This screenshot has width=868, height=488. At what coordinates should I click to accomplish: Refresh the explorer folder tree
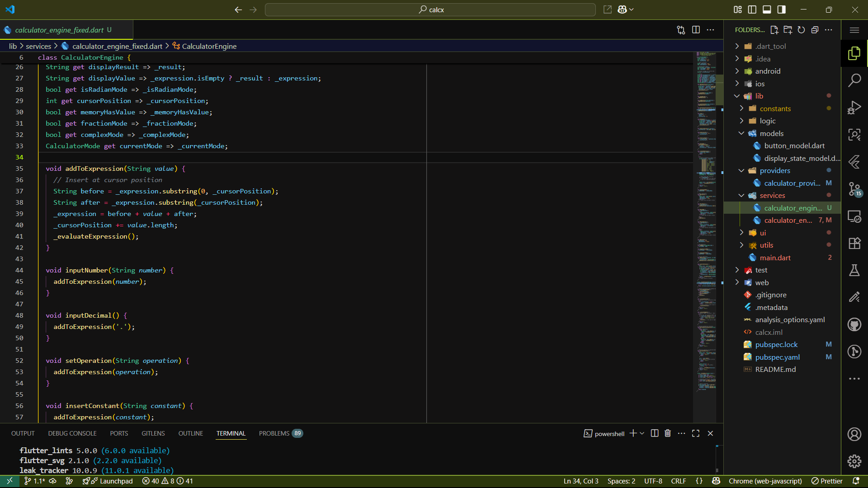(x=801, y=30)
